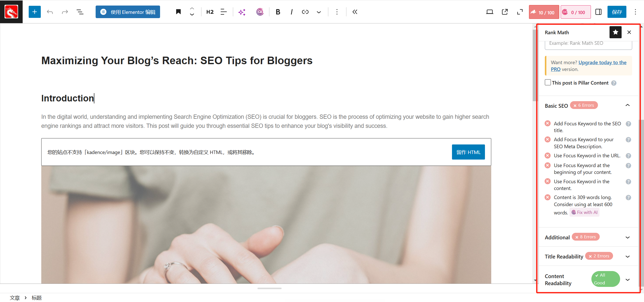This screenshot has height=302, width=644.
Task: Click the SEO score 10/100 indicator
Action: [544, 12]
